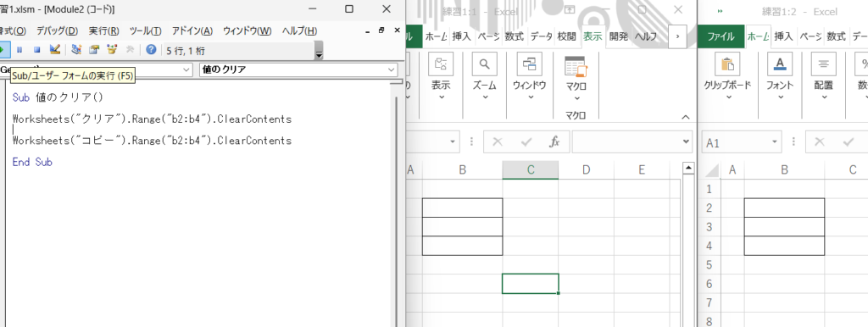Expand the formula bar in 練習1:1
This screenshot has height=327, width=868.
pos(686,142)
